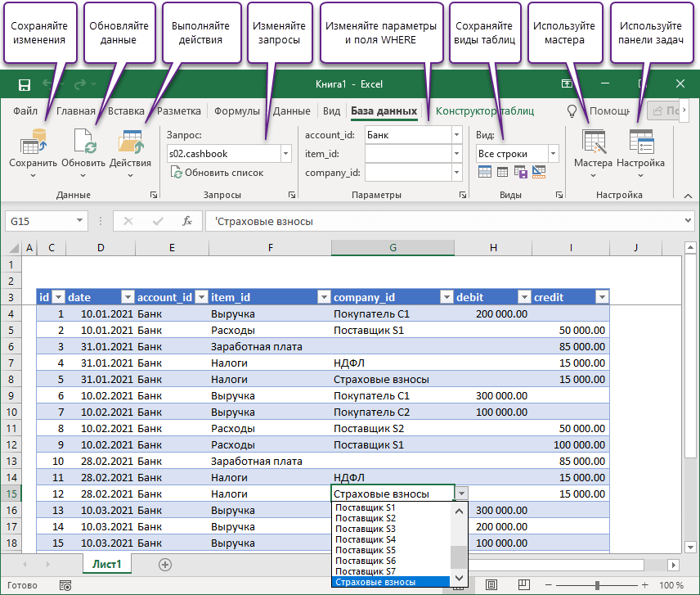Viewport: 700px width, 595px height.
Task: Click the save workbook icon in title bar
Action: pyautogui.click(x=25, y=84)
